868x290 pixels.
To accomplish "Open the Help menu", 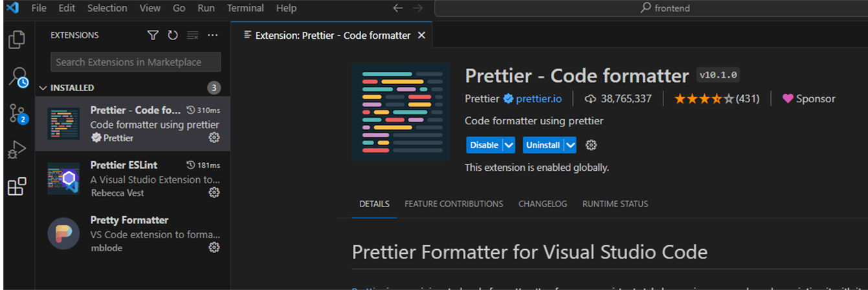I will tap(286, 8).
